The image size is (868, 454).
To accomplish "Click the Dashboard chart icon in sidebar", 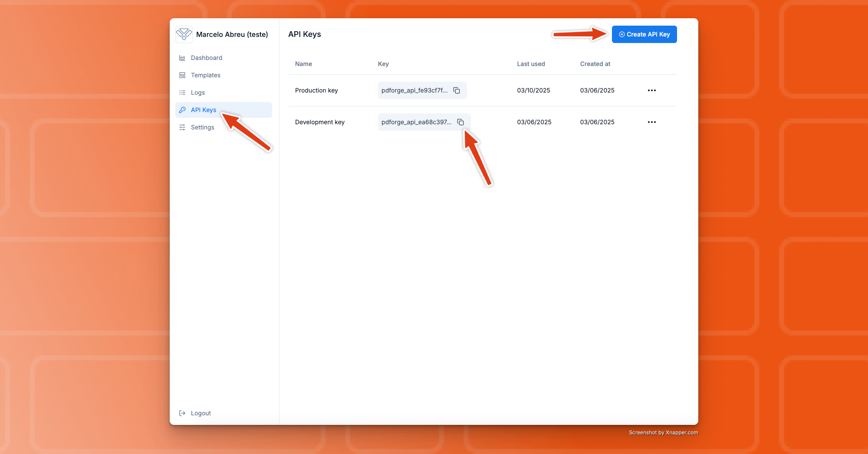I will 182,58.
